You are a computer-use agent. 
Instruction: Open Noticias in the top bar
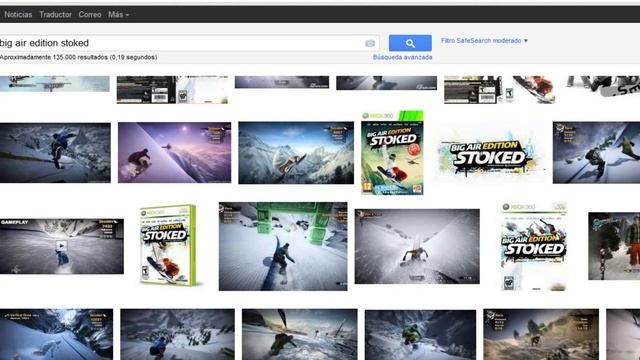[18, 14]
